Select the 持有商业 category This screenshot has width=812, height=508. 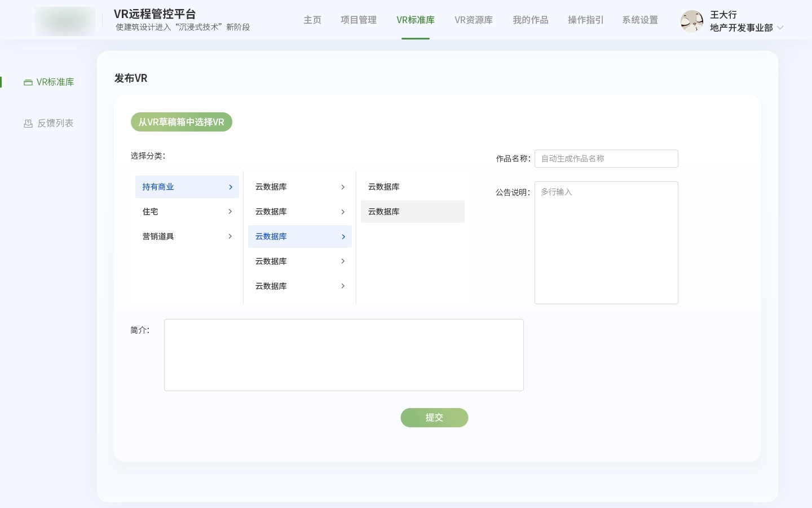[180, 187]
